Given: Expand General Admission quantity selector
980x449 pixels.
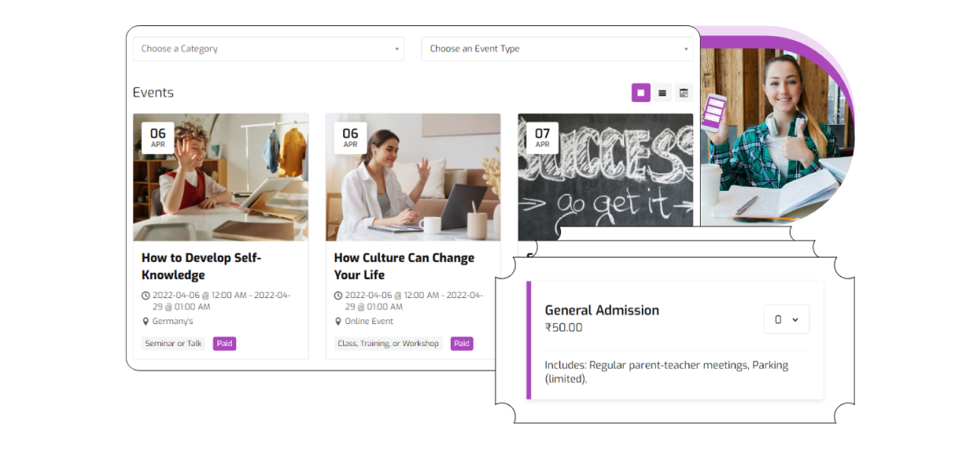Looking at the screenshot, I should pos(786,319).
